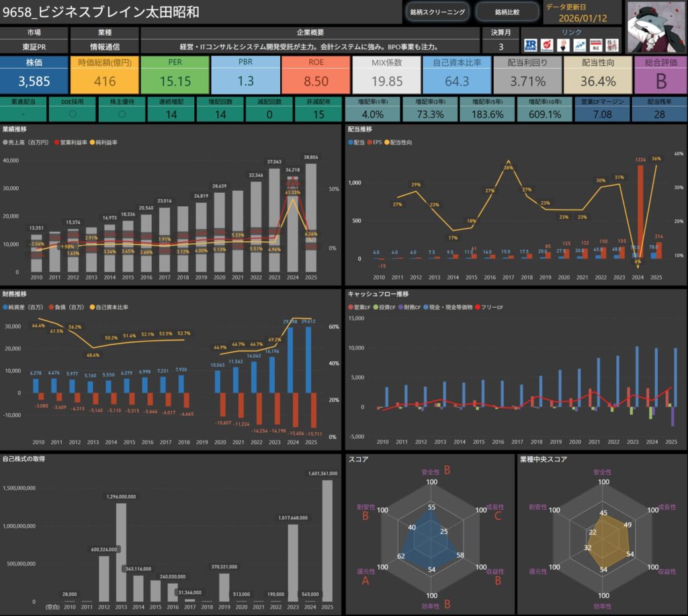Open the blue line chart link icon
The image size is (688, 616).
579,44
